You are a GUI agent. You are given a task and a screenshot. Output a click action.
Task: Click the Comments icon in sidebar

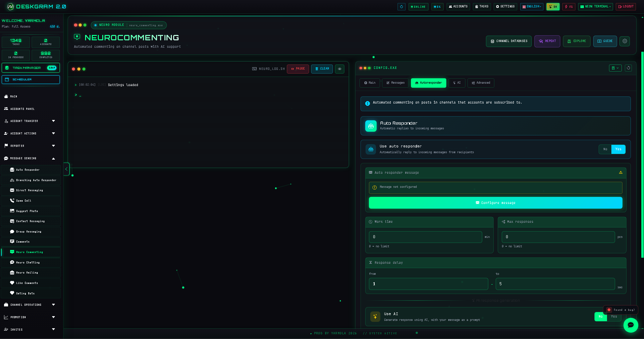pyautogui.click(x=12, y=242)
